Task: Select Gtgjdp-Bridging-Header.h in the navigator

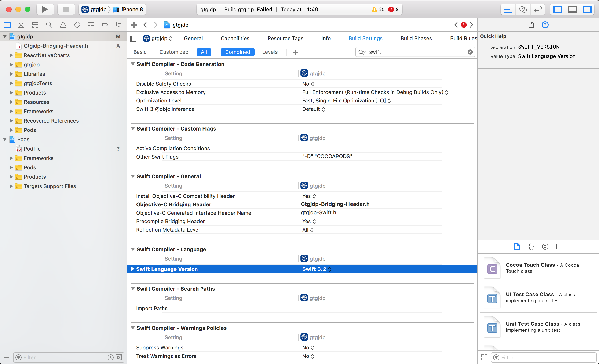Action: [56, 46]
